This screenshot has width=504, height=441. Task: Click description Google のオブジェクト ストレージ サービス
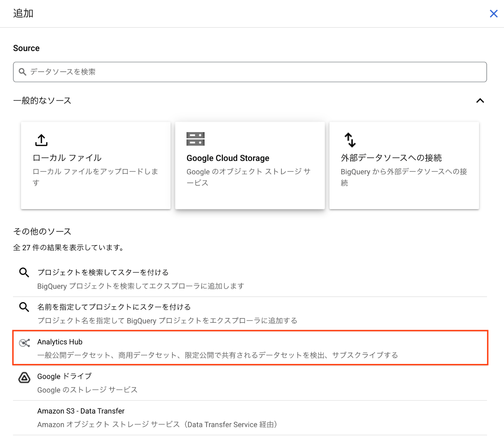[x=248, y=177]
